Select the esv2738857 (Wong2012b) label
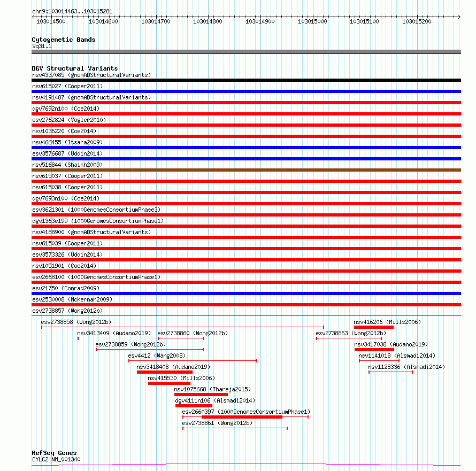 click(x=67, y=311)
